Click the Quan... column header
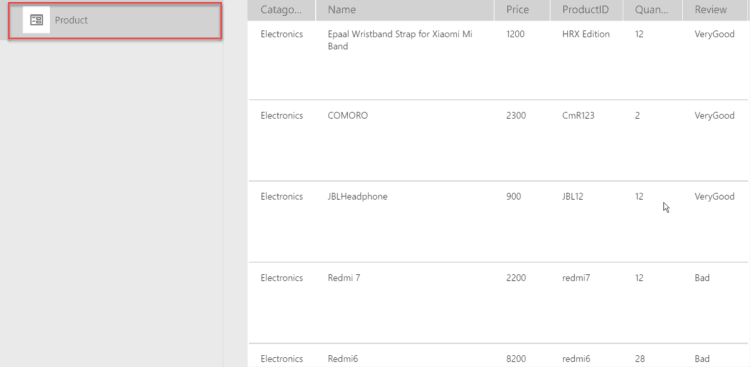750x367 pixels. point(652,10)
